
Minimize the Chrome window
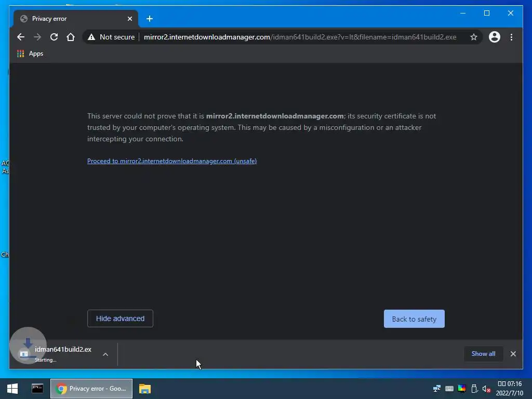tap(463, 13)
